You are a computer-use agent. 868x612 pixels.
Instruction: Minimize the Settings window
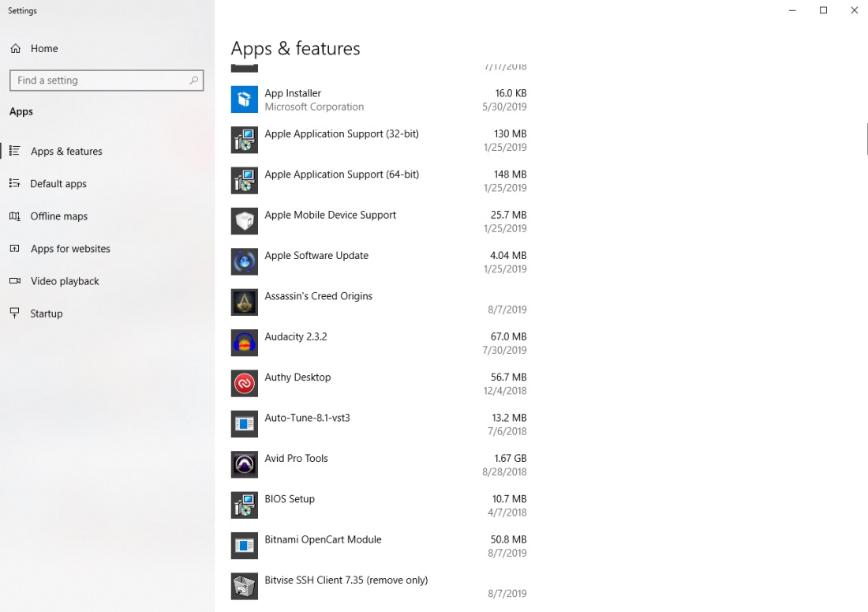point(792,10)
